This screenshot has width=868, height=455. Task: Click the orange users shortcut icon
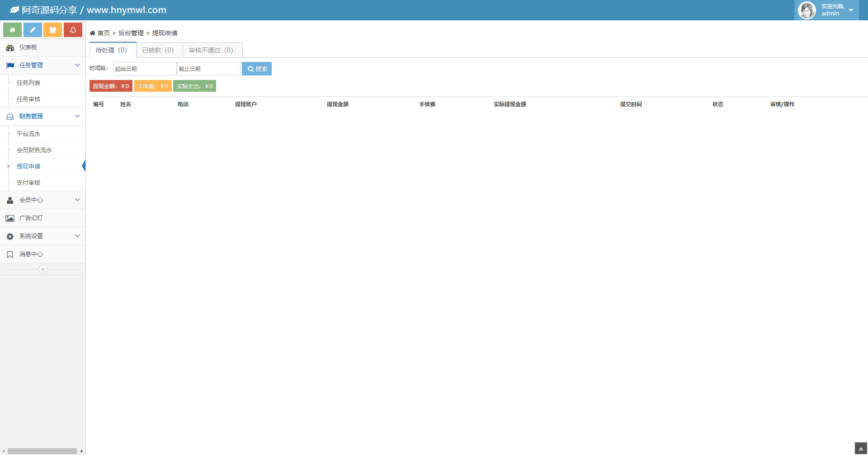pyautogui.click(x=53, y=30)
